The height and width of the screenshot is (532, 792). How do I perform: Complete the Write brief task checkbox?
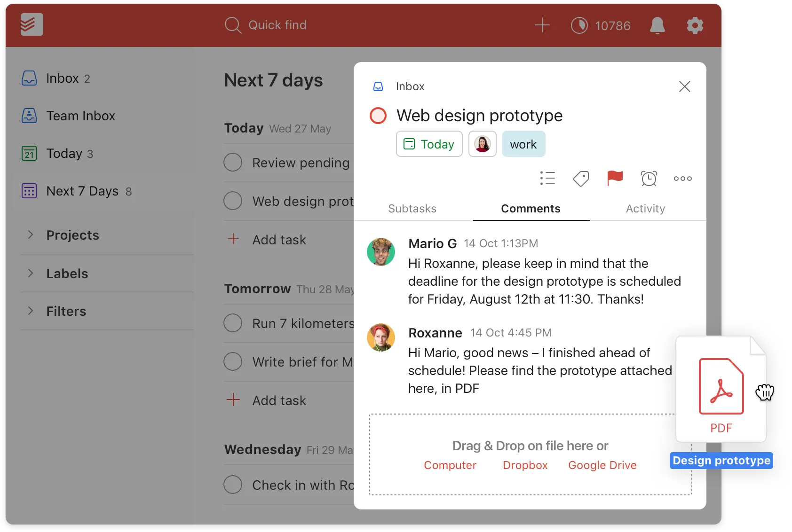233,361
